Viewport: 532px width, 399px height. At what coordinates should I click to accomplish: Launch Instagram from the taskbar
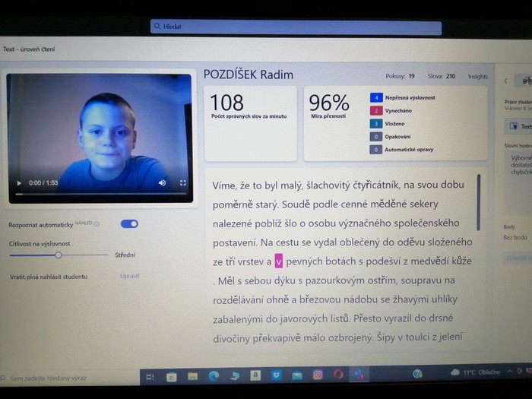point(318,375)
